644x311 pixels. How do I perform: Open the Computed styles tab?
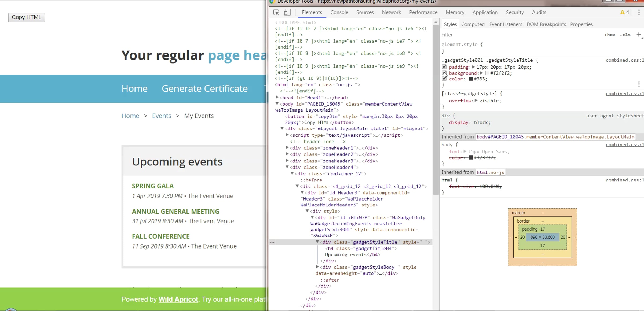(x=473, y=24)
